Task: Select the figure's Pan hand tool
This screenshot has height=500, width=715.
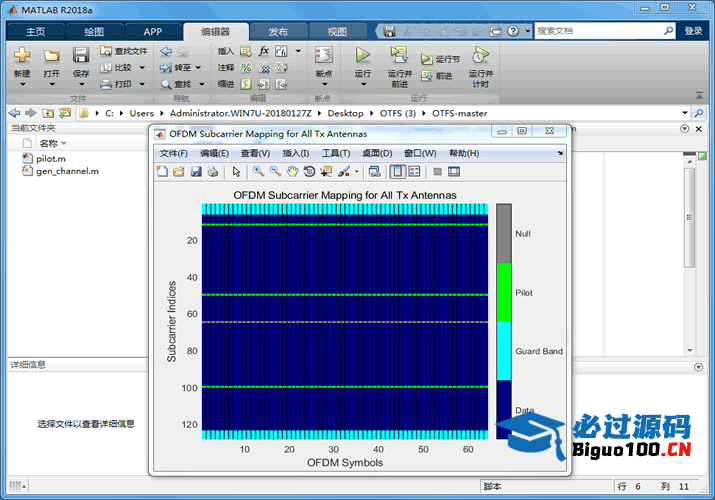Action: [x=292, y=172]
